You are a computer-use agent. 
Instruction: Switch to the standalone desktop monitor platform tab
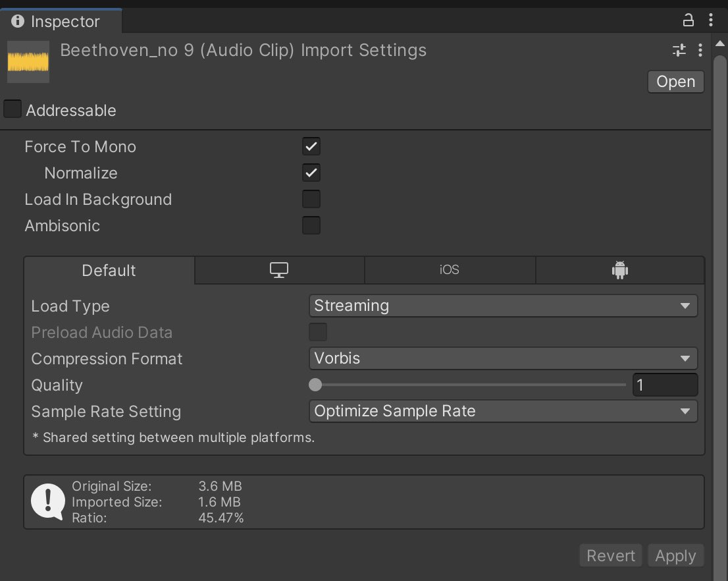click(279, 270)
